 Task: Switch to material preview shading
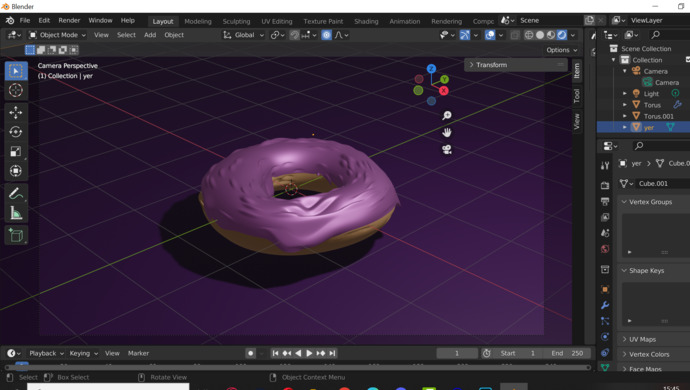point(551,35)
